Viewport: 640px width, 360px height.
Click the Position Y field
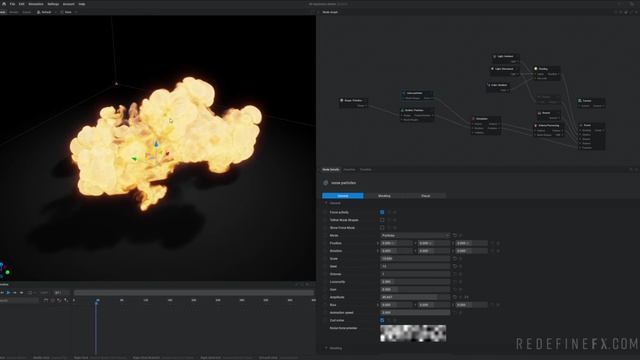pyautogui.click(x=434, y=243)
